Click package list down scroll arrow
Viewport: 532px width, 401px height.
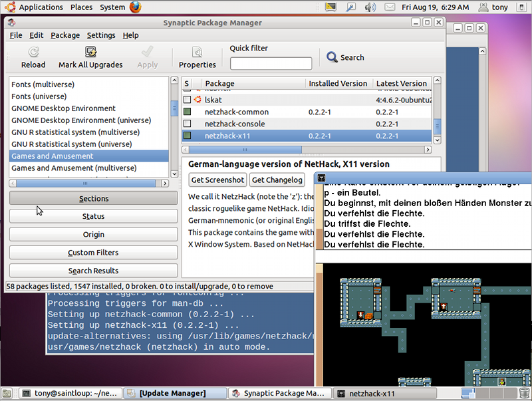click(x=438, y=140)
